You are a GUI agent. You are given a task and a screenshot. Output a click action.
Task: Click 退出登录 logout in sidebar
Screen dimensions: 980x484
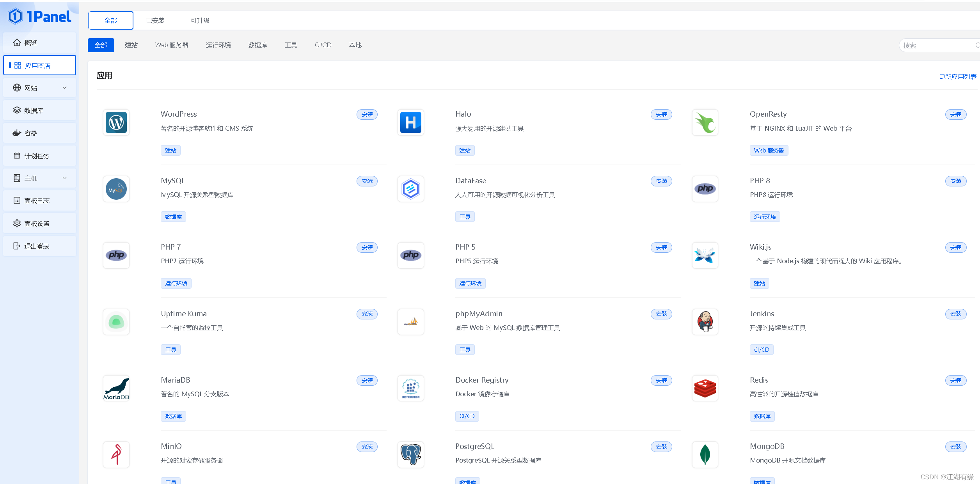coord(39,246)
